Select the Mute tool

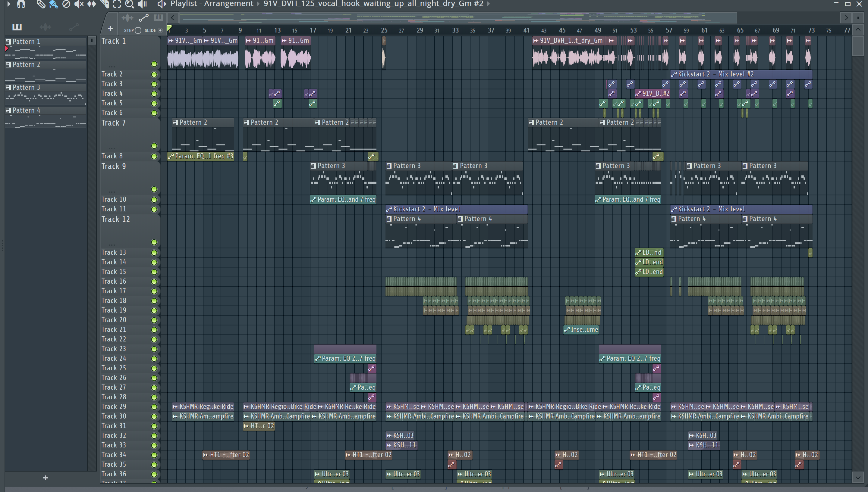tap(79, 4)
